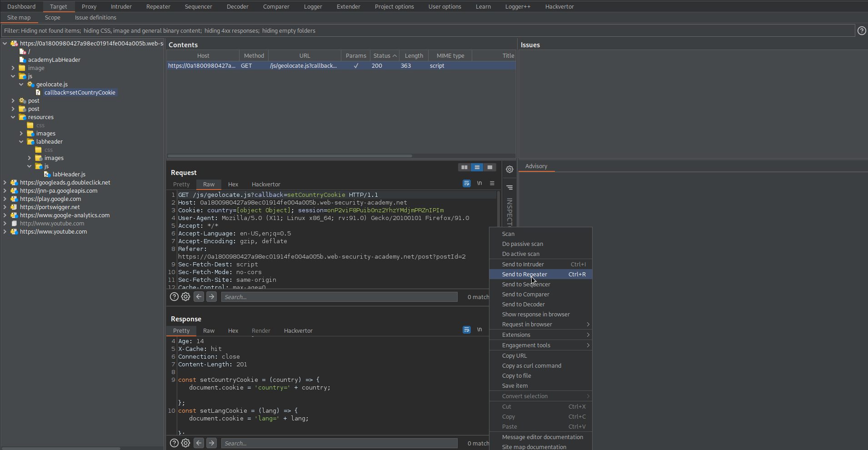Click Do passive scan in context menu
868x450 pixels.
coord(541,244)
